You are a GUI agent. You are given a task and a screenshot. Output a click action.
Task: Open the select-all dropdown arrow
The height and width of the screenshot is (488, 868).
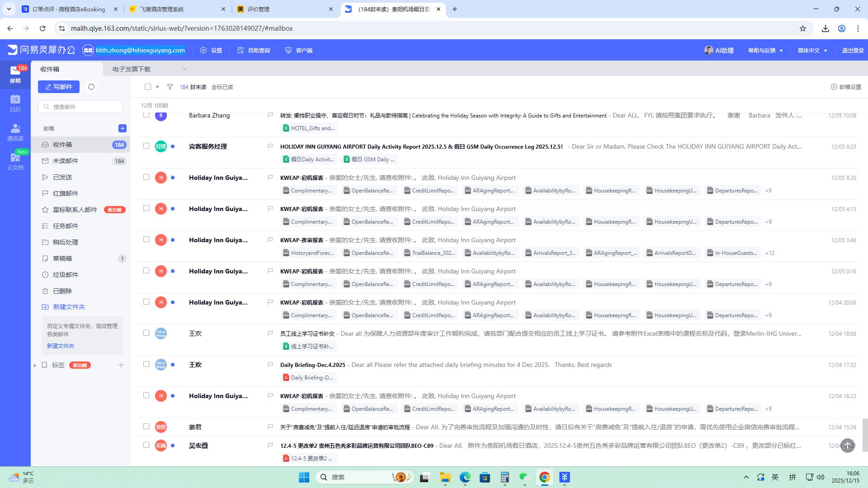click(157, 87)
